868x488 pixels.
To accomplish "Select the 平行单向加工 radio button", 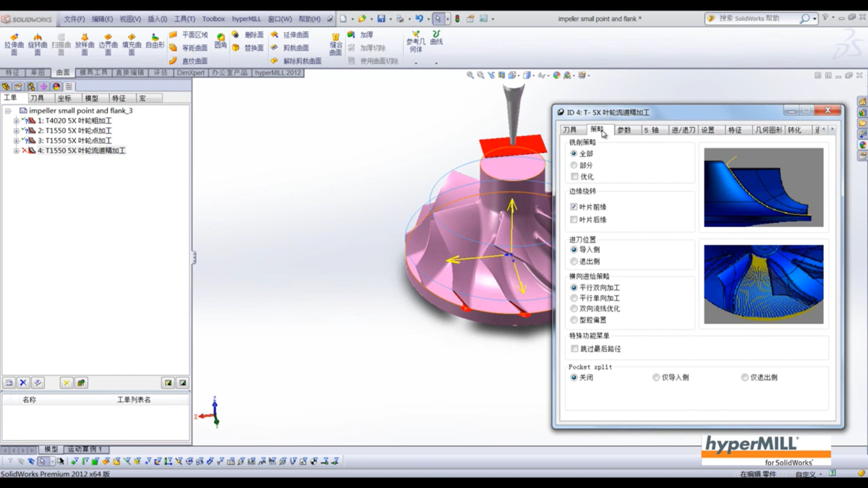I will click(x=574, y=298).
